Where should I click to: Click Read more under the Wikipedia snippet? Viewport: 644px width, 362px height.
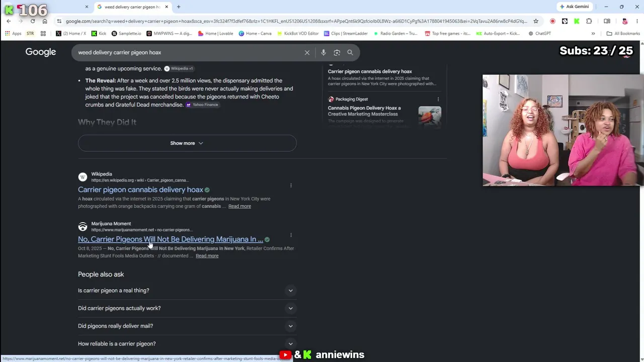[239, 206]
